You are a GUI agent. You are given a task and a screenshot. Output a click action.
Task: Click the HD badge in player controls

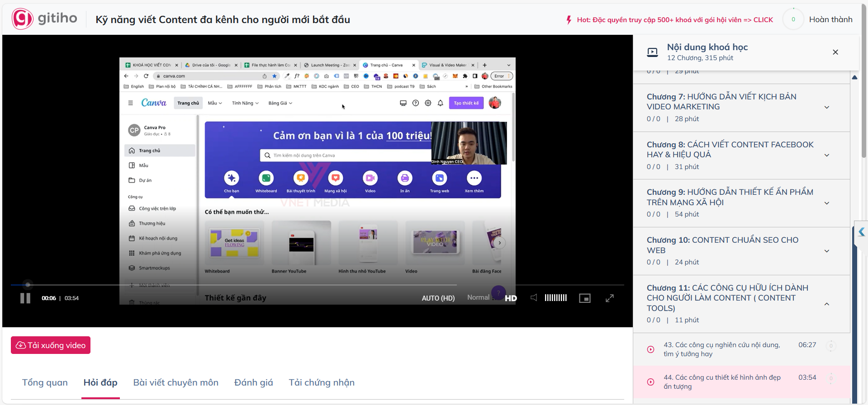pyautogui.click(x=511, y=298)
